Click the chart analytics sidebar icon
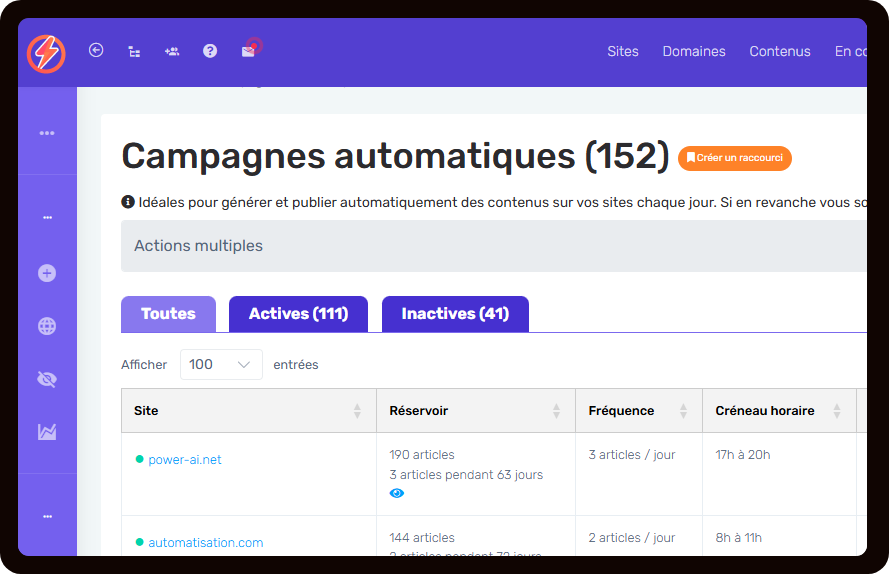Viewport: 889px width, 574px height. [x=47, y=432]
